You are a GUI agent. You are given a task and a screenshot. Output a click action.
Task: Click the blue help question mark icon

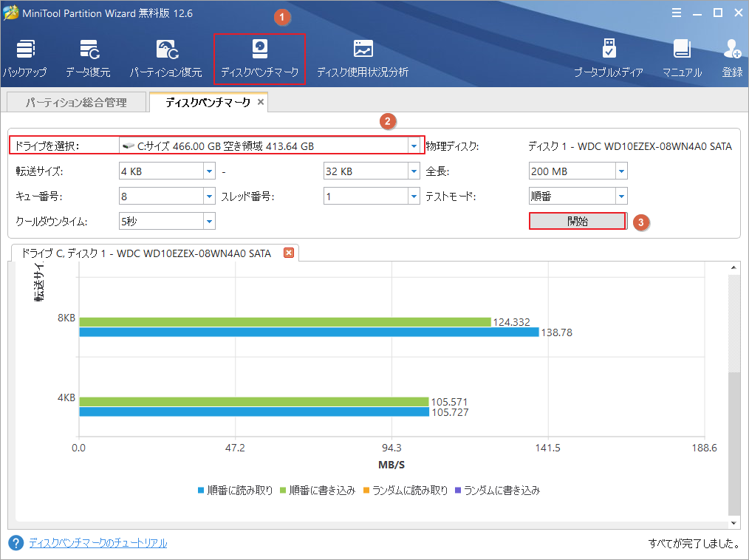coord(16,543)
